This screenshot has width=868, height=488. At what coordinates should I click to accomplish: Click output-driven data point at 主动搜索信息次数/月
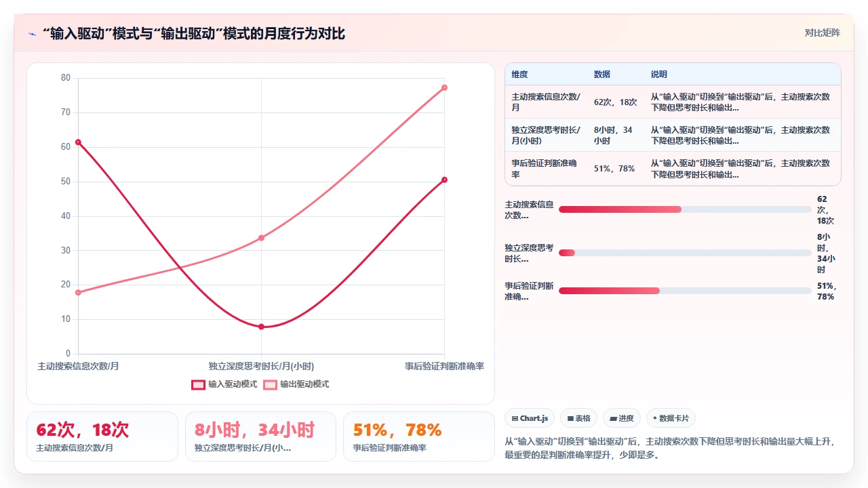(x=78, y=292)
